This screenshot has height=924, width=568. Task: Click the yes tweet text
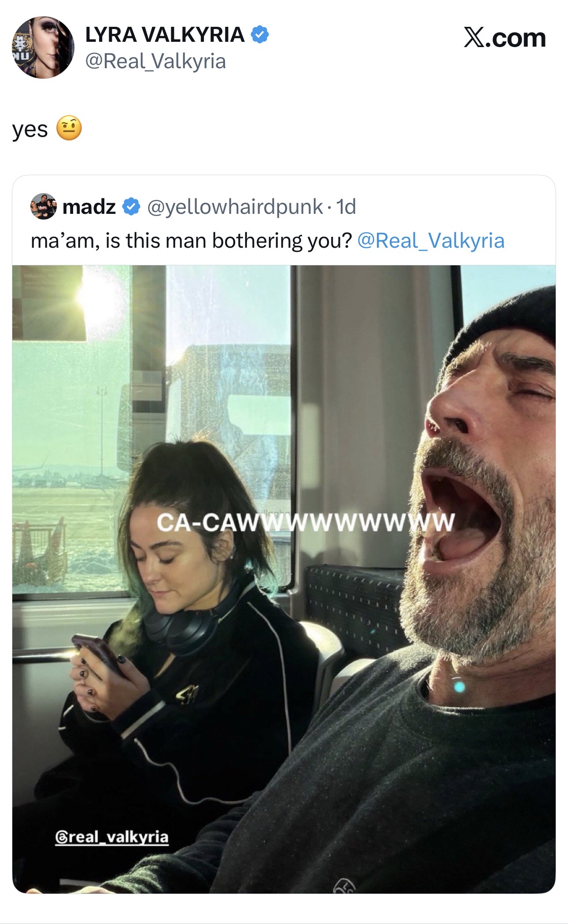click(x=30, y=129)
